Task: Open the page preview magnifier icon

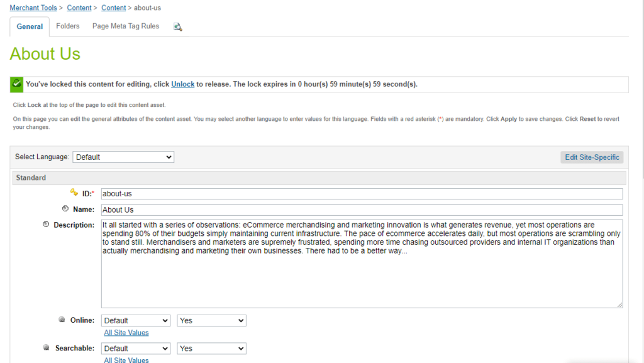Action: 177,26
